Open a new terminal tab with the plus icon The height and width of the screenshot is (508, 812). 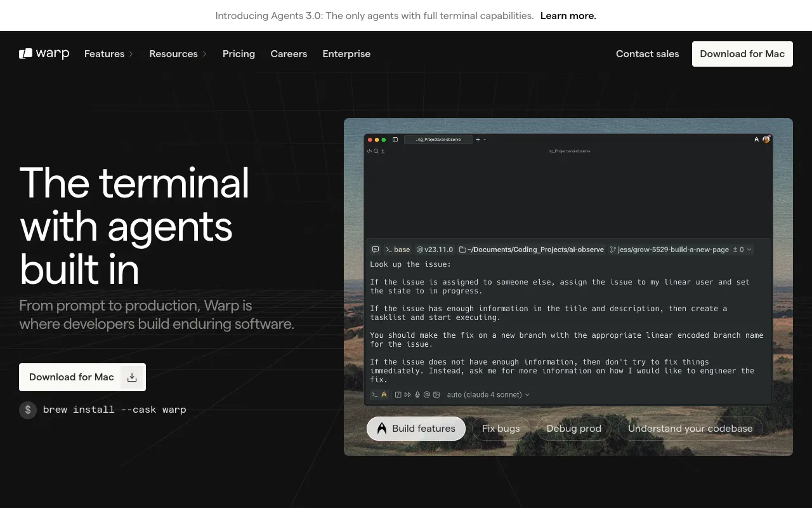tap(478, 139)
